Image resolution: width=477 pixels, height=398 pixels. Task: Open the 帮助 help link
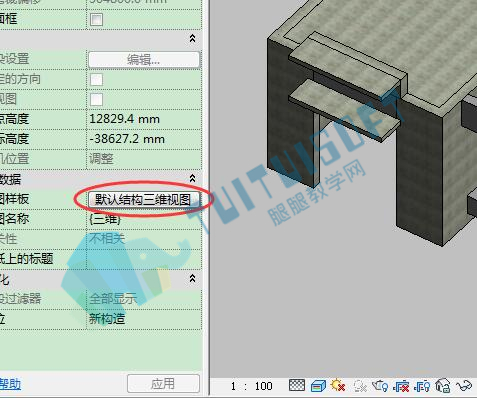point(10,384)
